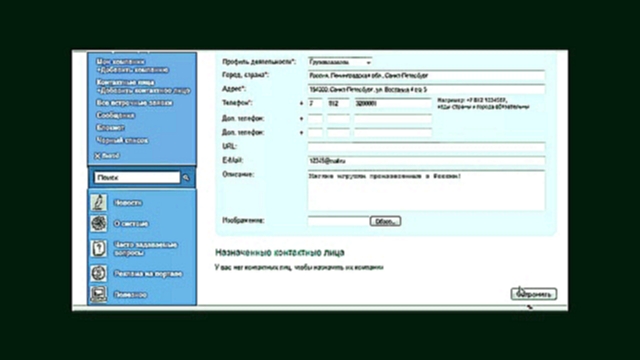
Task: Click the Описание text area
Action: point(426,191)
